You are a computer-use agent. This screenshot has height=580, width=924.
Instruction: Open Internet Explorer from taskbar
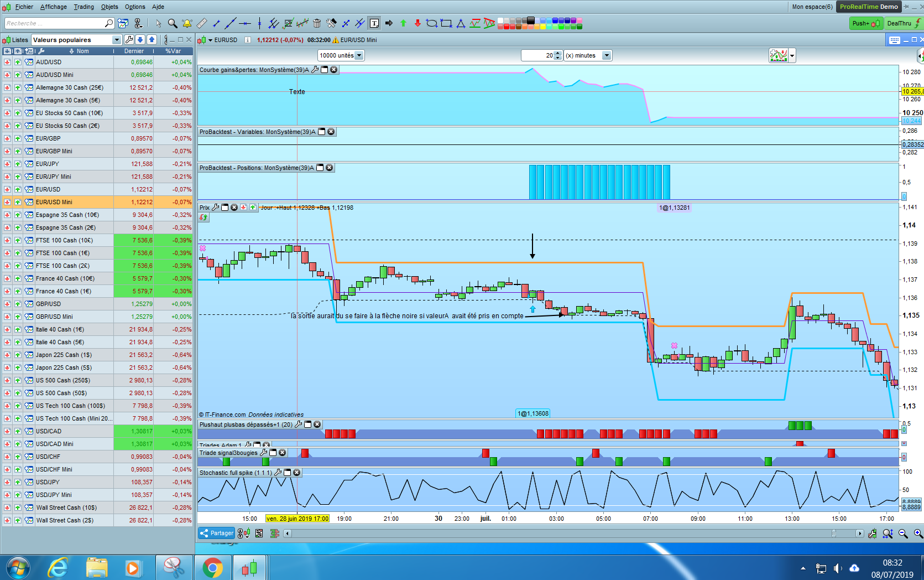point(58,568)
